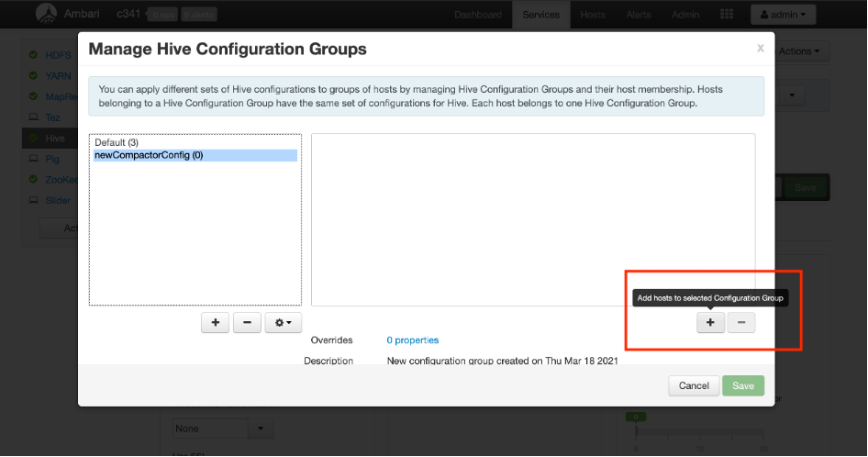The width and height of the screenshot is (868, 457).
Task: Cancel the configuration group dialog
Action: (694, 385)
